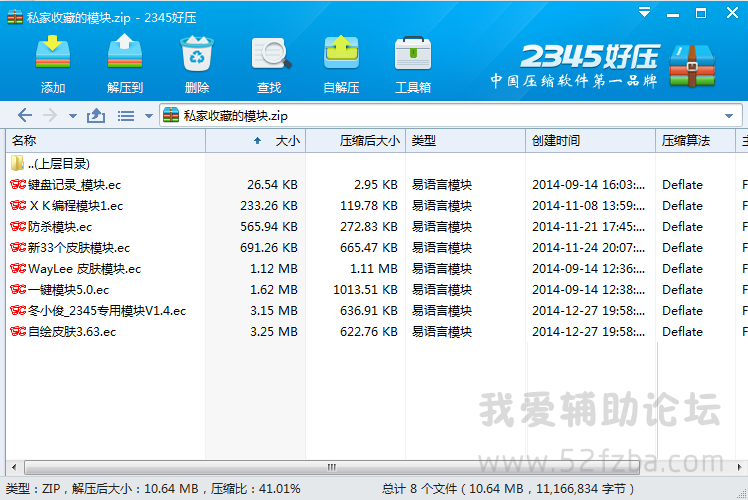Click the list view mode icon

click(x=126, y=115)
